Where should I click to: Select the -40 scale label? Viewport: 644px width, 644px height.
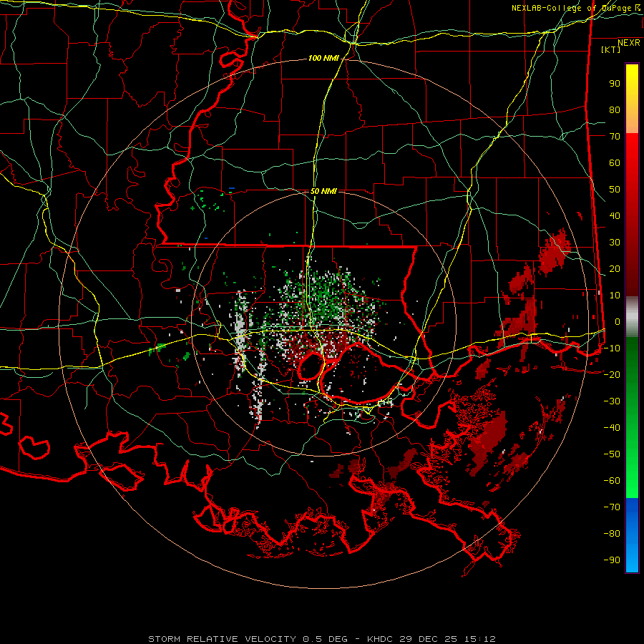click(612, 428)
